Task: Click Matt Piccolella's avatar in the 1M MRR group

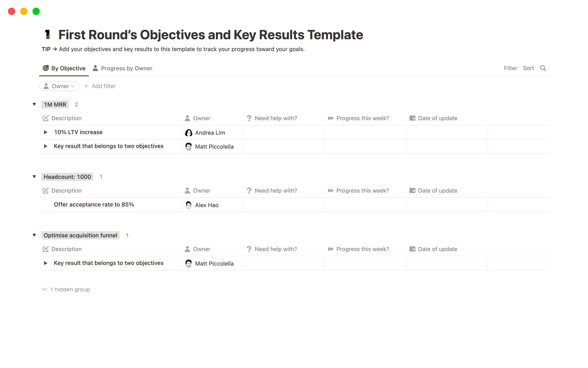Action: (189, 146)
